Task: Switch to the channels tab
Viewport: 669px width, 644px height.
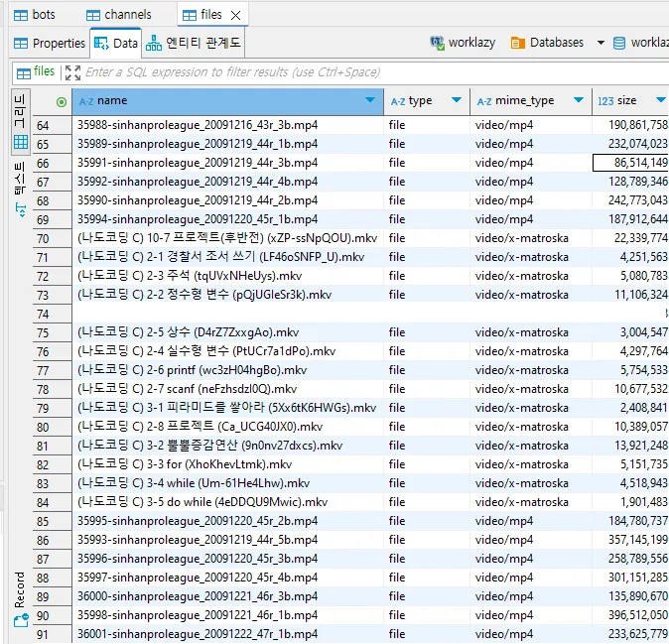Action: tap(119, 15)
